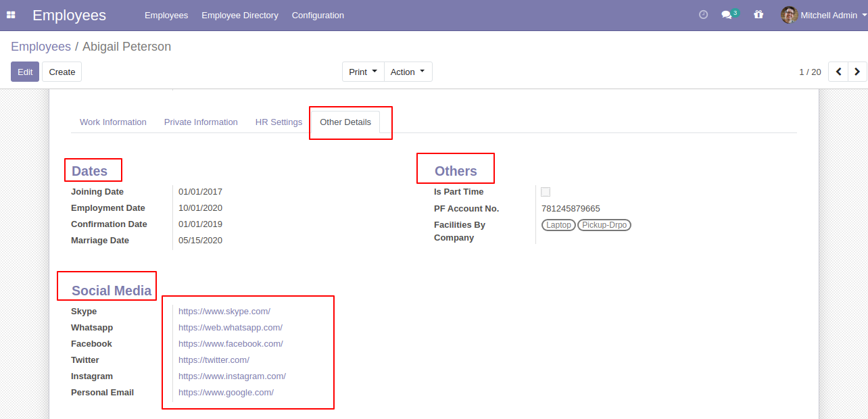The width and height of the screenshot is (868, 419).
Task: Select Employment Date value 10/01/2020
Action: coord(200,208)
